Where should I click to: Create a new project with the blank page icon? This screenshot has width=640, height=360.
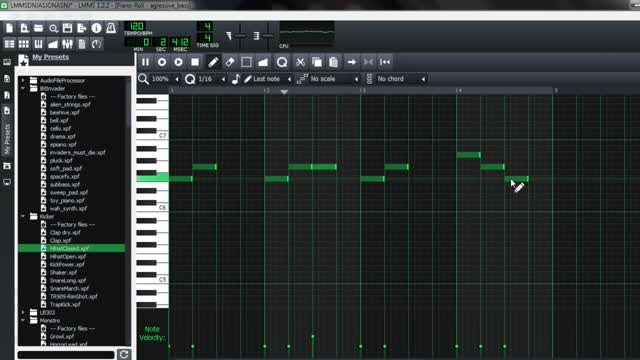click(9, 28)
